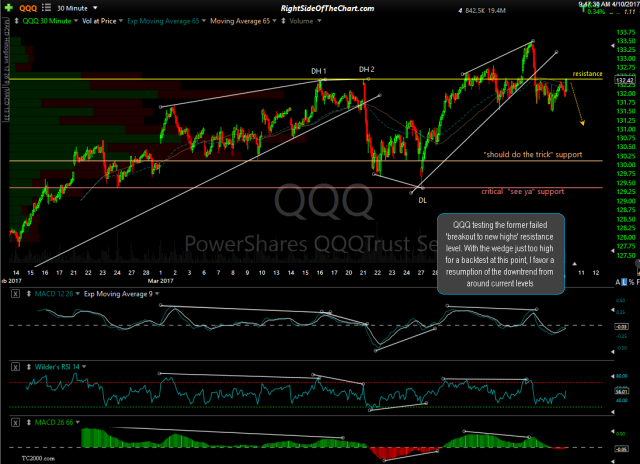
Task: Click the RSI current value label 56.01
Action: [622, 391]
